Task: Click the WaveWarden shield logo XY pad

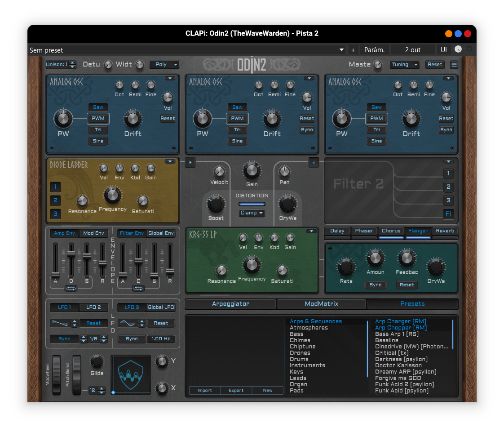Action: [x=131, y=374]
